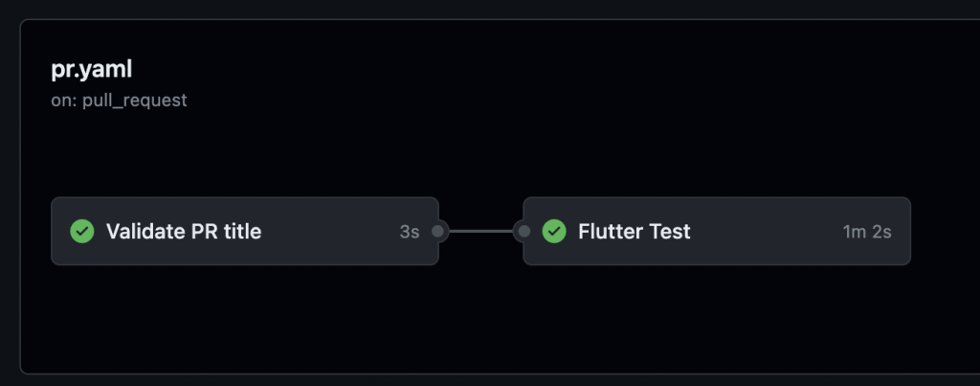Select the pr.yaml workflow heading
Screen dimensions: 980x386
tap(91, 70)
